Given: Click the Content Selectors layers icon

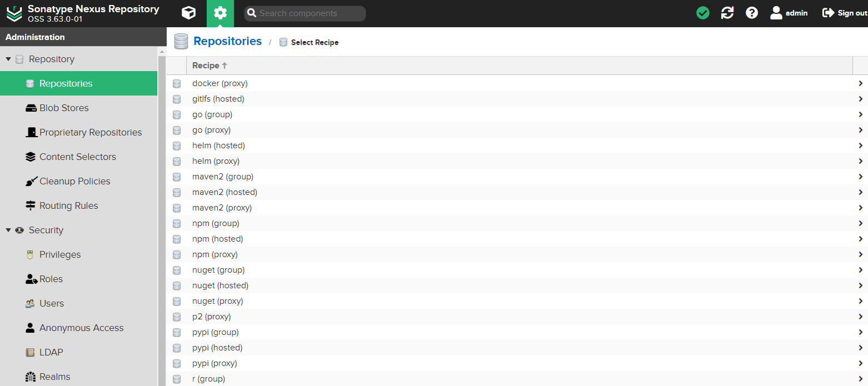Looking at the screenshot, I should tap(31, 157).
